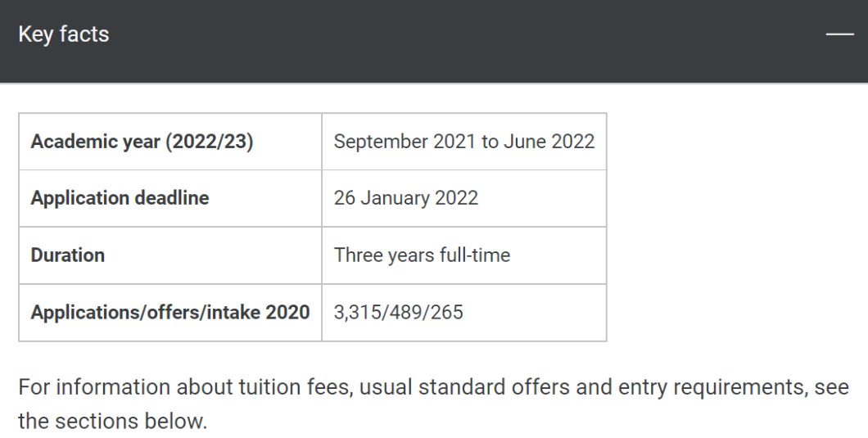Click the tuition fees information paragraph
This screenshot has width=868, height=438.
tap(433, 404)
